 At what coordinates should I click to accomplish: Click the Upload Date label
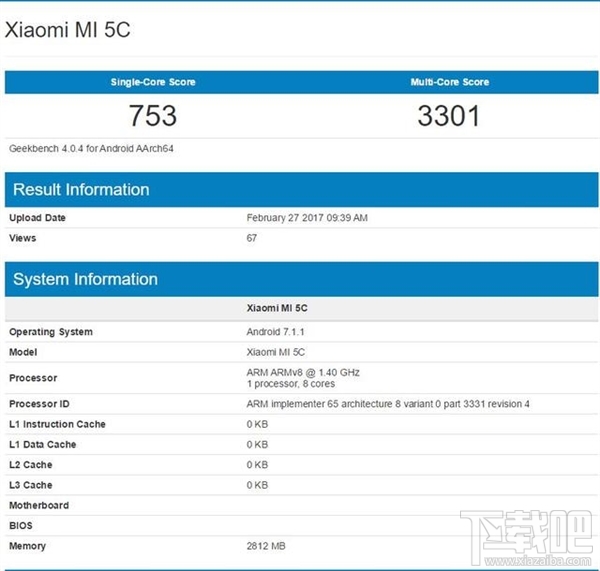pyautogui.click(x=37, y=218)
